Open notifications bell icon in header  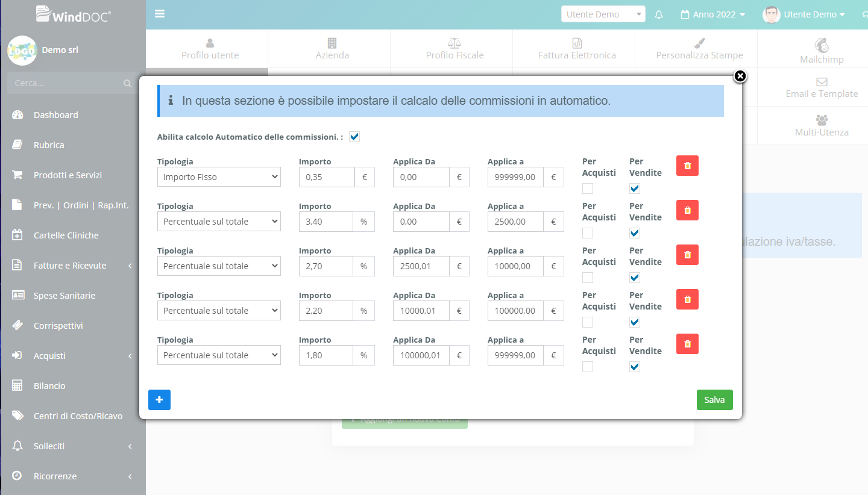pyautogui.click(x=659, y=14)
